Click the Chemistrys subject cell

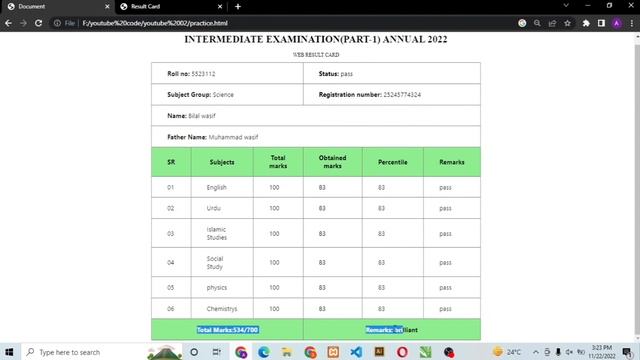222,309
